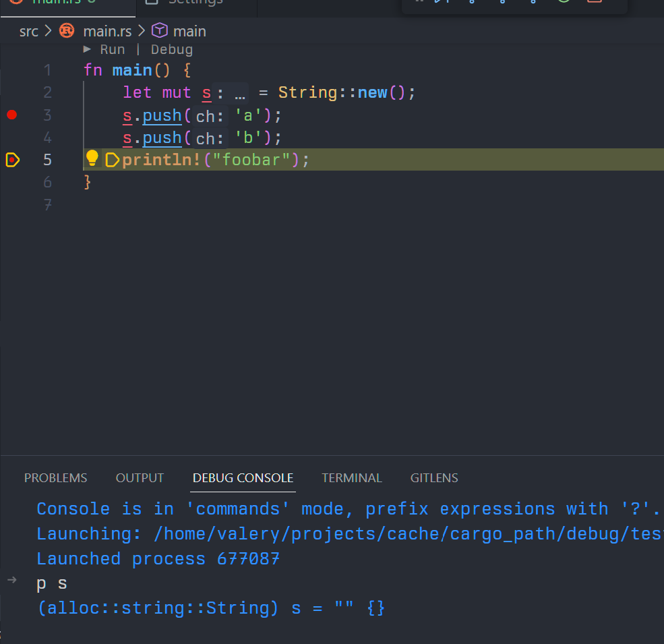664x644 pixels.
Task: Switch to the GITLENS panel tab
Action: [434, 477]
